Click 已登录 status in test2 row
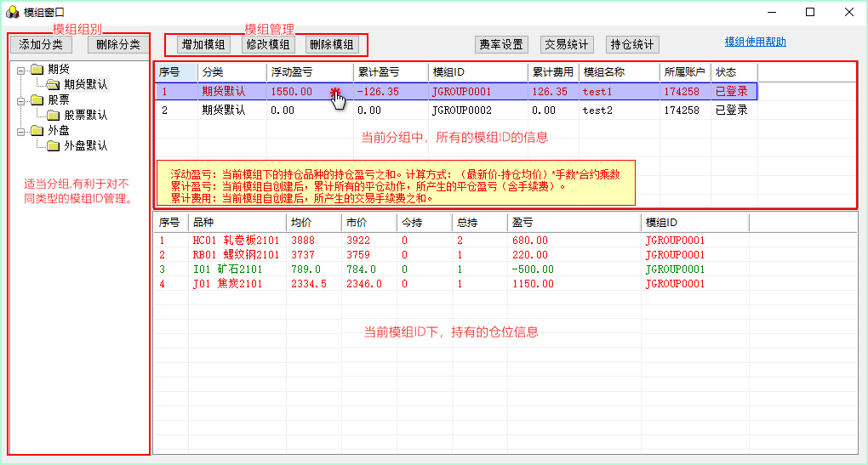868x465 pixels. click(x=731, y=110)
